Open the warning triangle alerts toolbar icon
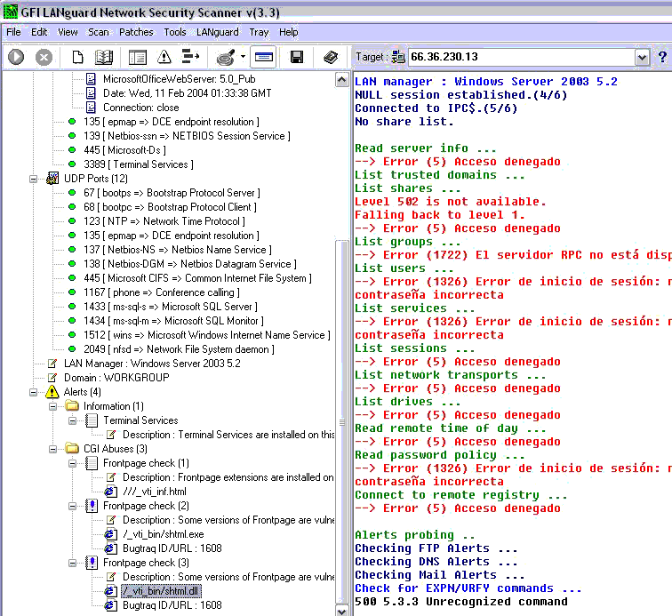 pos(164,57)
